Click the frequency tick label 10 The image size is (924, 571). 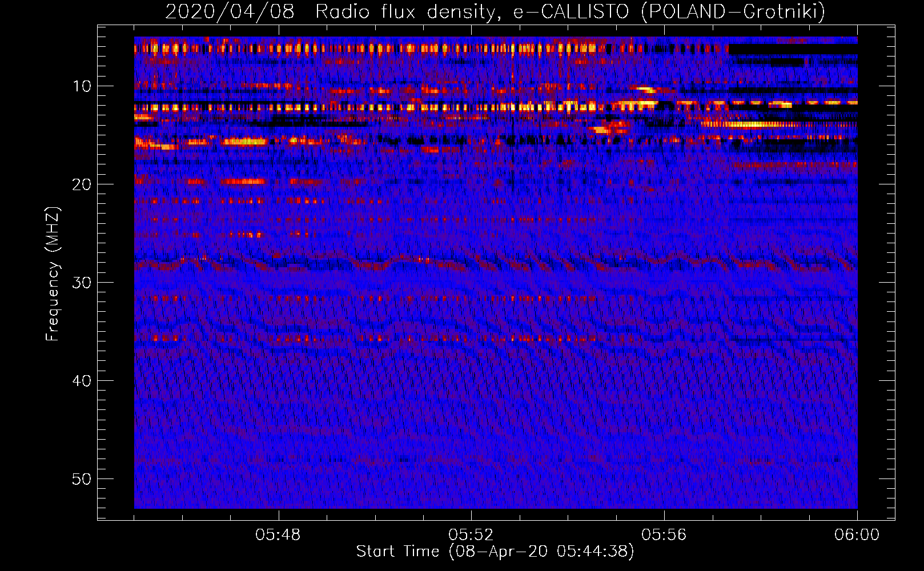click(x=82, y=86)
